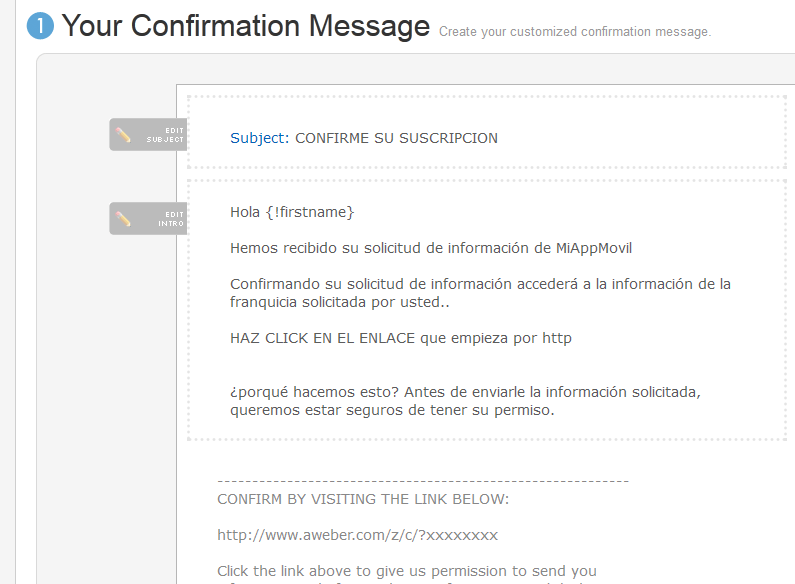Click the "HAZ CLICK EN EL ENLACE" line
Screen dimensions: 795x584
click(x=400, y=338)
